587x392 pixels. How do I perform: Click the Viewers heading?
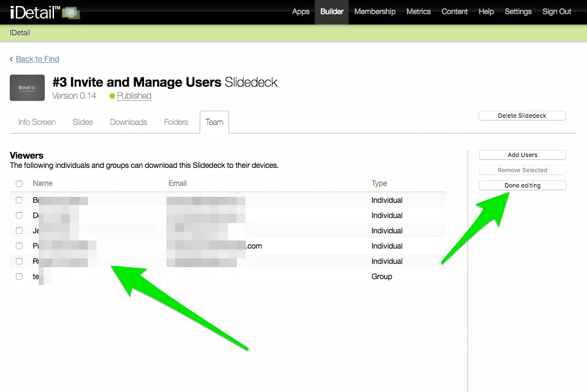[27, 155]
